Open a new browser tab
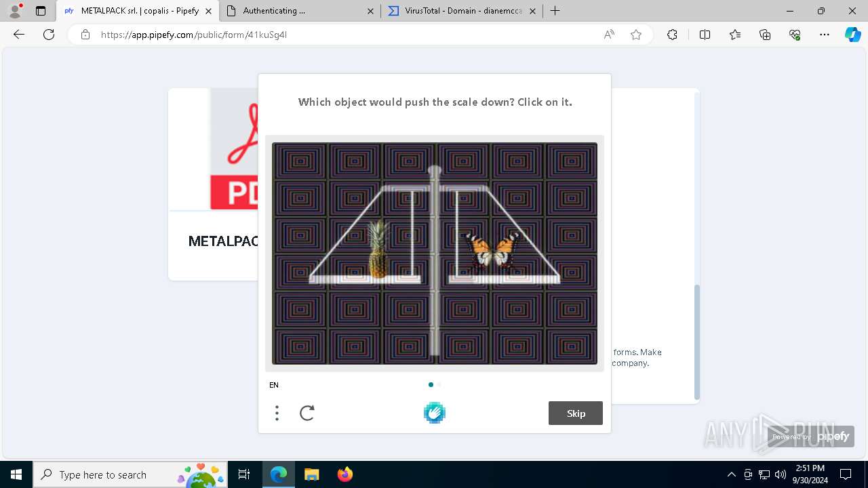 pyautogui.click(x=555, y=11)
